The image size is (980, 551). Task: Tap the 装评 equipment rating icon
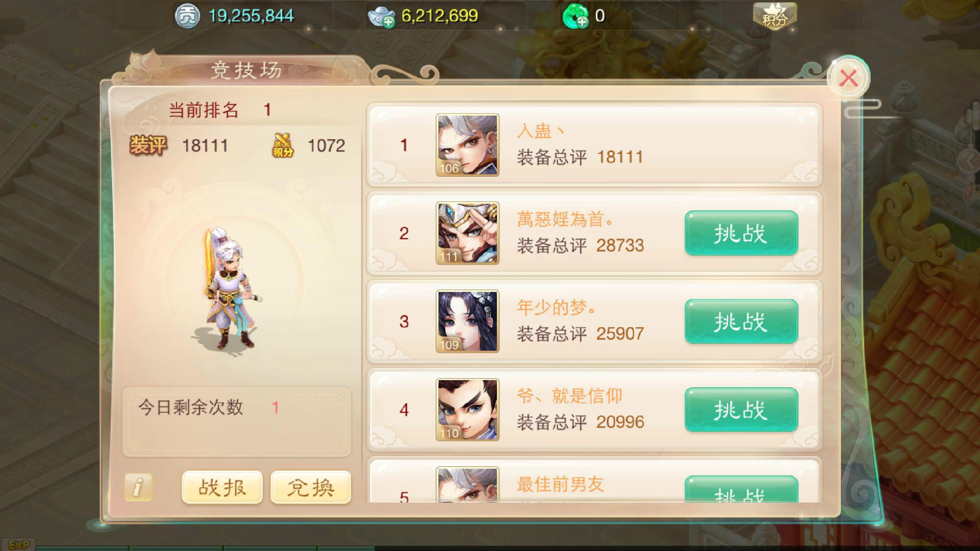148,145
